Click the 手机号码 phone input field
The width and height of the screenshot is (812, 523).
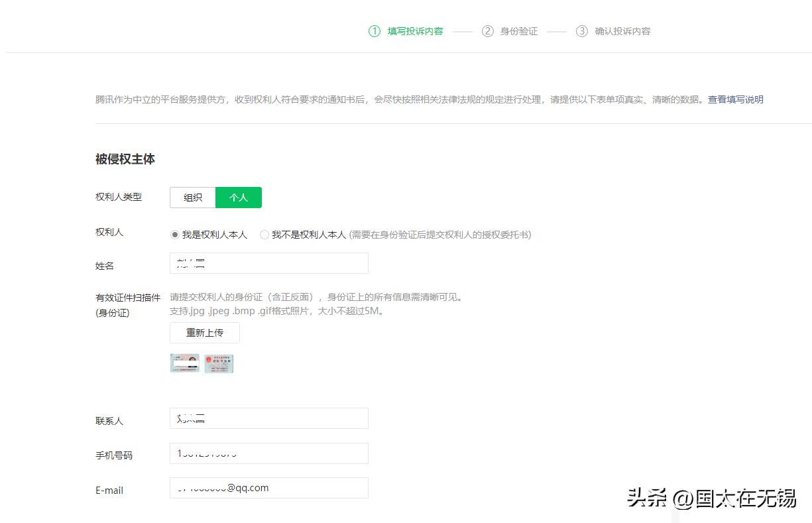click(x=268, y=453)
